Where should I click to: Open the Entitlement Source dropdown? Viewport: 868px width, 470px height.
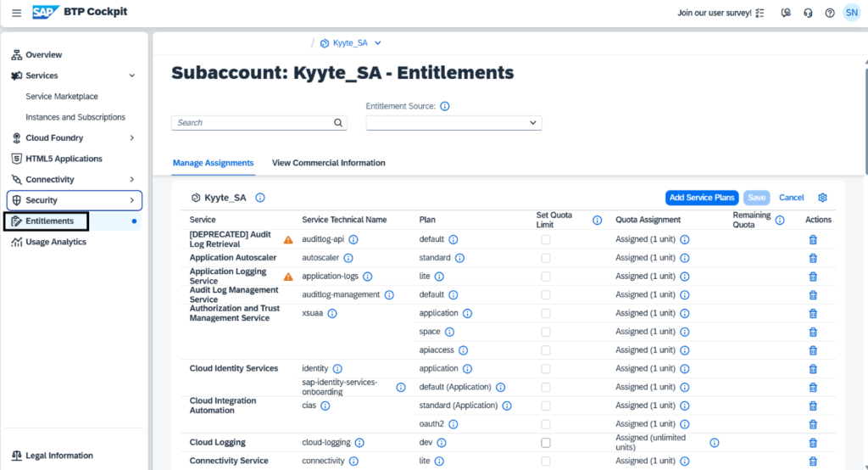tap(454, 123)
